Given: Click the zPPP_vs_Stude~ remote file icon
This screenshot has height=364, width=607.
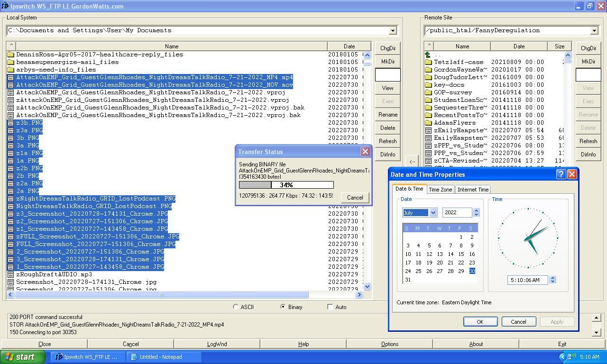Looking at the screenshot, I should (x=428, y=146).
